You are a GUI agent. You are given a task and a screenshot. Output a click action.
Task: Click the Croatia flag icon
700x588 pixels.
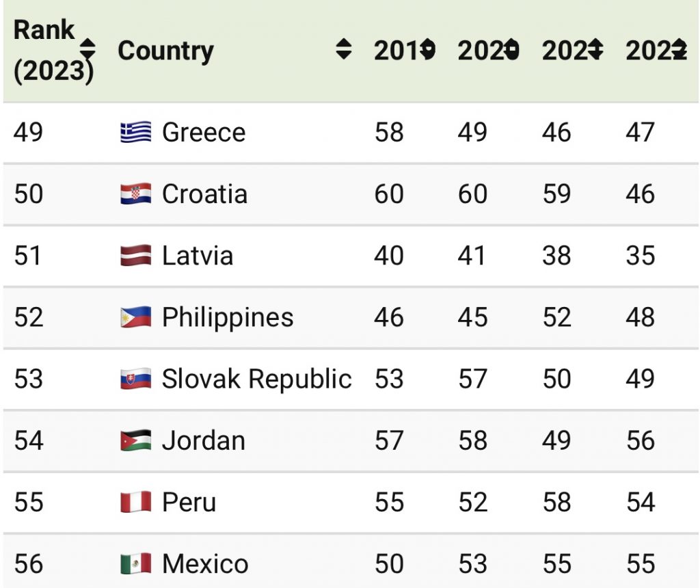(135, 194)
